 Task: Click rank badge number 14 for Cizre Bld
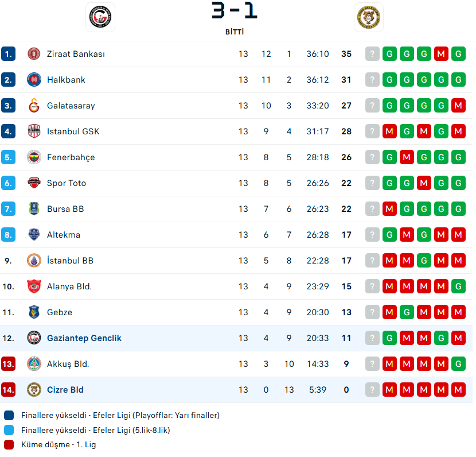(8, 390)
